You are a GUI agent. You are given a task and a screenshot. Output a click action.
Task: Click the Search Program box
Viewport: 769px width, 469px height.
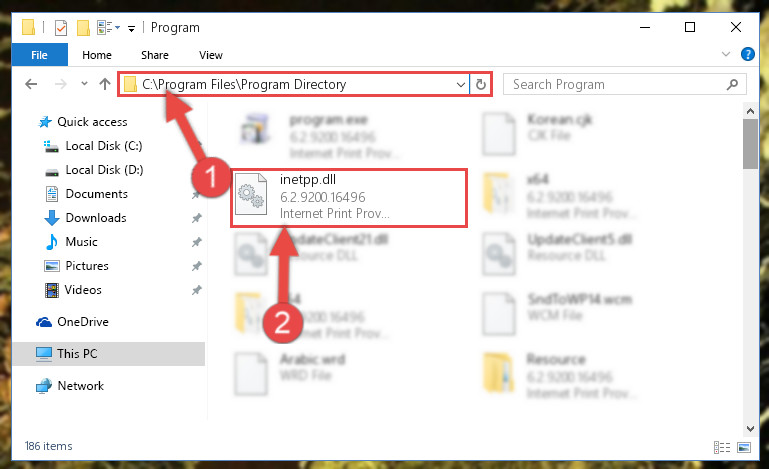[624, 84]
